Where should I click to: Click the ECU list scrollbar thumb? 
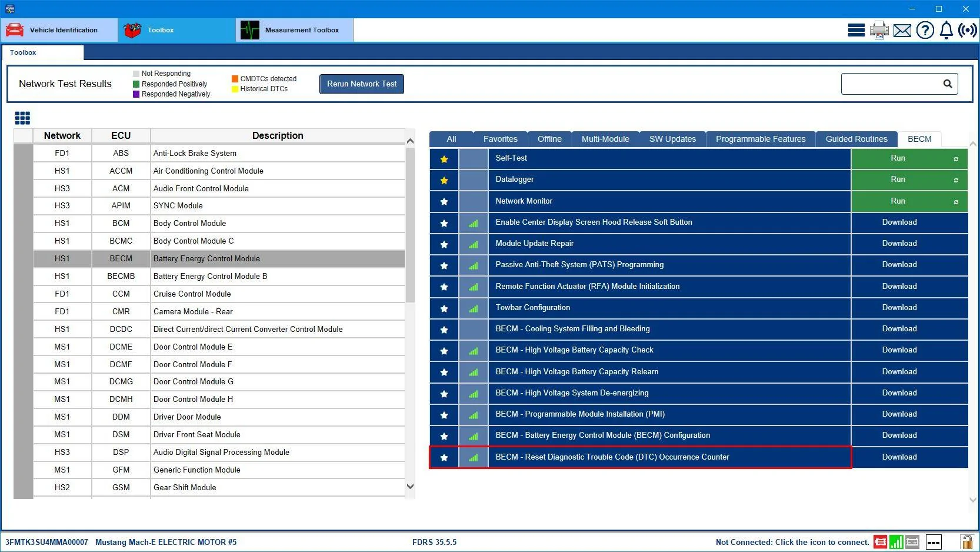[x=410, y=225]
